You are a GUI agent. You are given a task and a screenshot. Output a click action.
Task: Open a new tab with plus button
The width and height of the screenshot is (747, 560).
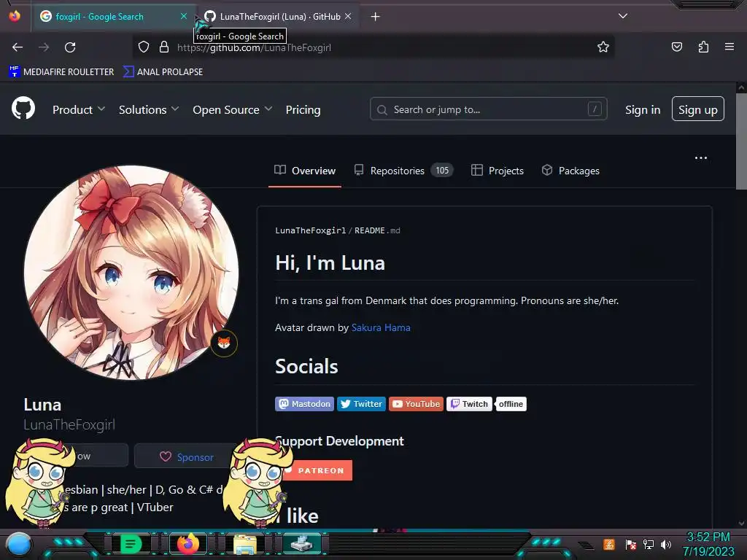376,17
